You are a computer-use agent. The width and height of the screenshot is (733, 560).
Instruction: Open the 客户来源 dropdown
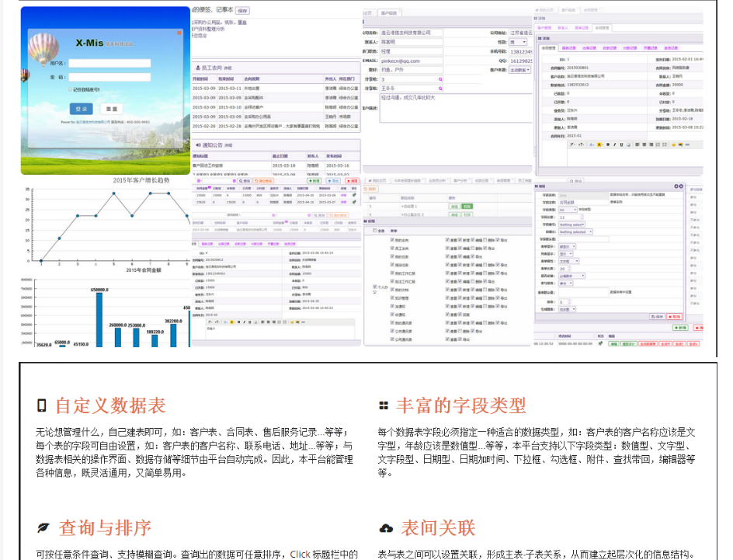[520, 70]
